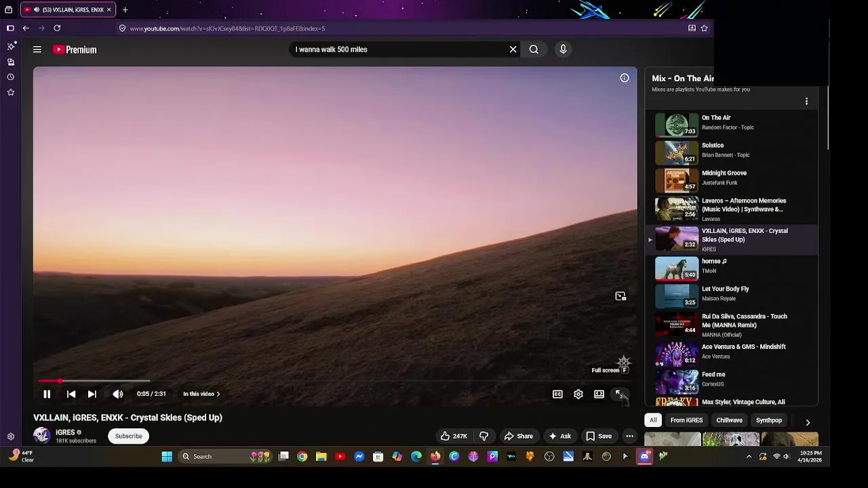Select the Chillwave filter chip

(730, 420)
